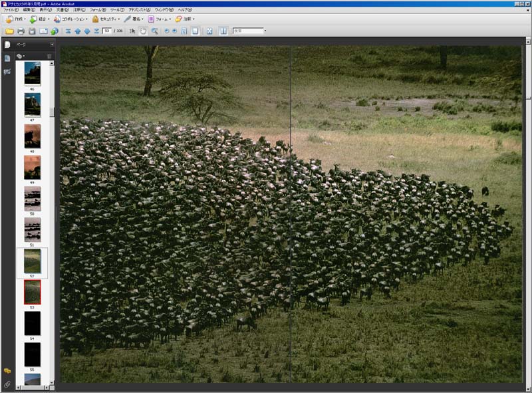Viewport: 532px width, 393px height.
Task: Go to next page with down arrow
Action: pos(87,31)
